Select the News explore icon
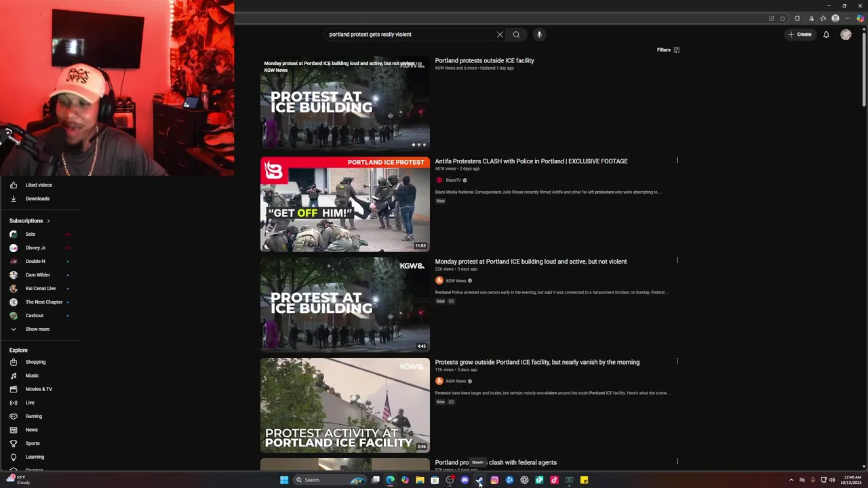 [14, 430]
